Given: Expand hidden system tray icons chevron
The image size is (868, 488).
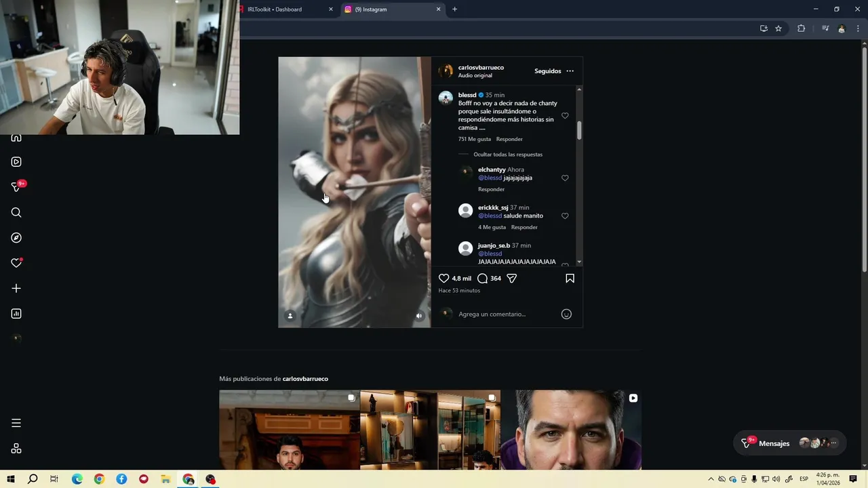Looking at the screenshot, I should click(x=711, y=479).
